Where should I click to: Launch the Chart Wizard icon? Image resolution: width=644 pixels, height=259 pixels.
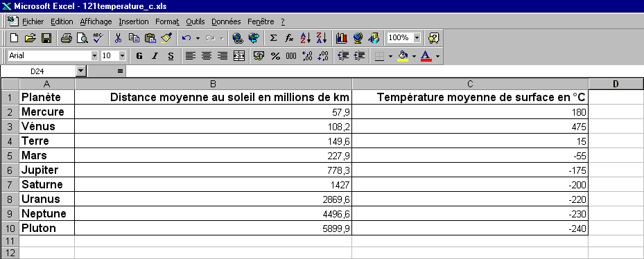(x=342, y=38)
